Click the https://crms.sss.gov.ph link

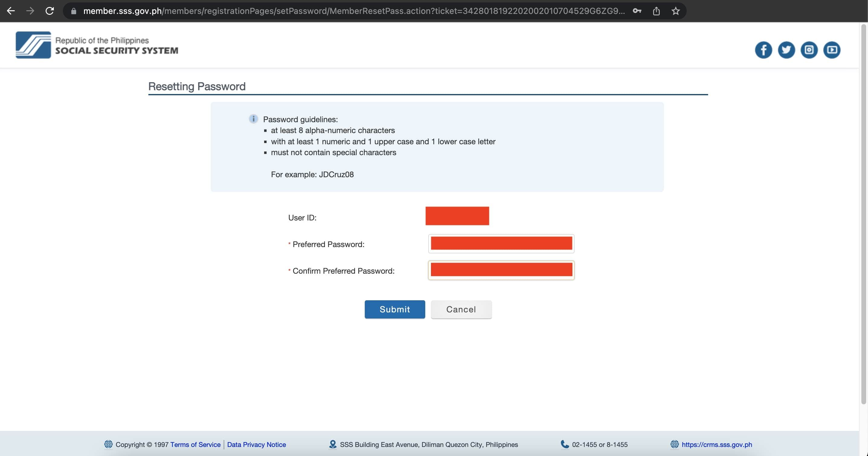click(717, 445)
